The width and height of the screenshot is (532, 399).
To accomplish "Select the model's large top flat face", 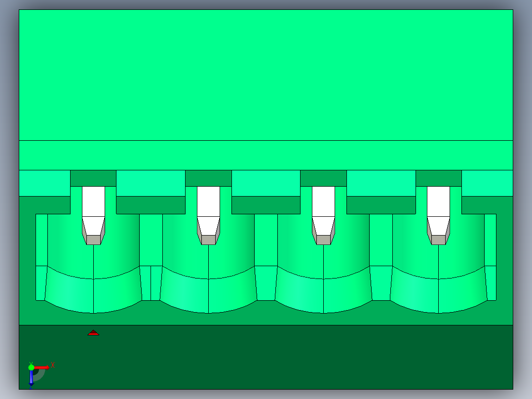I will pos(266,75).
